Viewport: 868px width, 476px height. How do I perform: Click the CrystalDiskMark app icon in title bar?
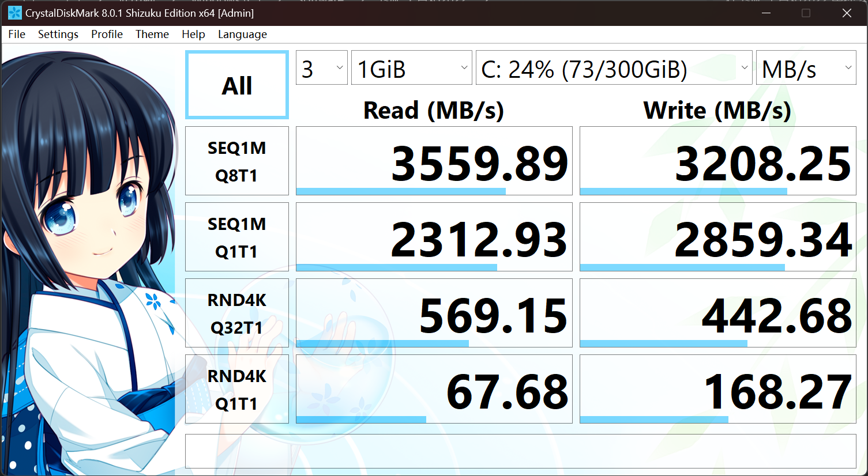pyautogui.click(x=14, y=13)
